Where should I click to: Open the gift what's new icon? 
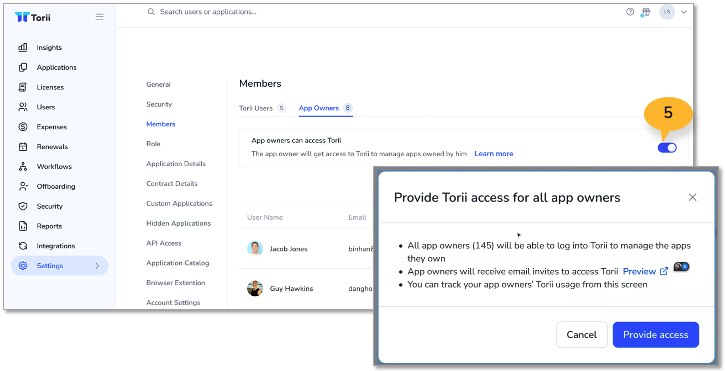point(645,12)
